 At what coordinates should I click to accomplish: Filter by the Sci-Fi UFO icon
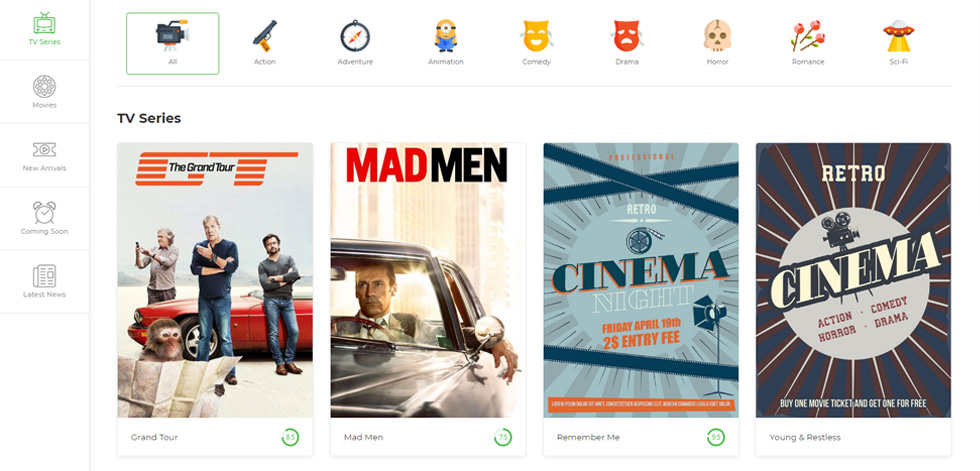(x=899, y=36)
